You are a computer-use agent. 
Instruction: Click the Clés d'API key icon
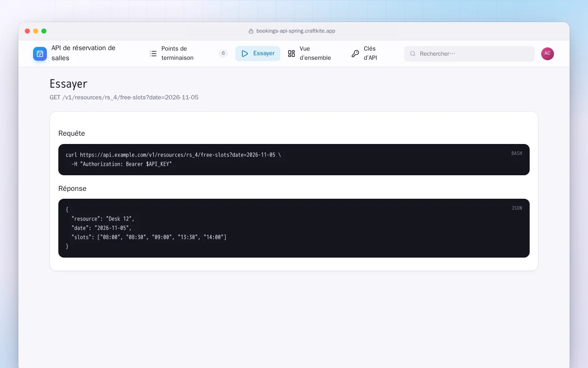click(x=355, y=53)
